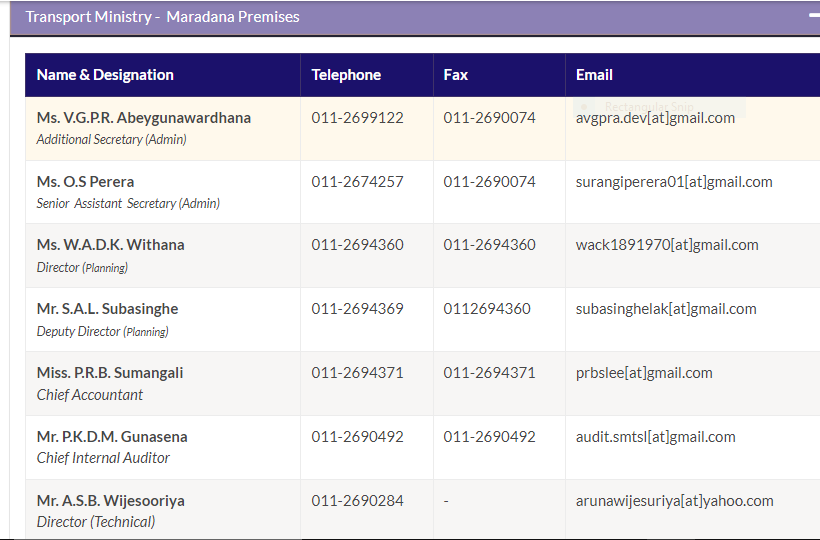Image resolution: width=820 pixels, height=540 pixels.
Task: Select Miss. P.R.B. Sumangali name cell
Action: [x=110, y=373]
